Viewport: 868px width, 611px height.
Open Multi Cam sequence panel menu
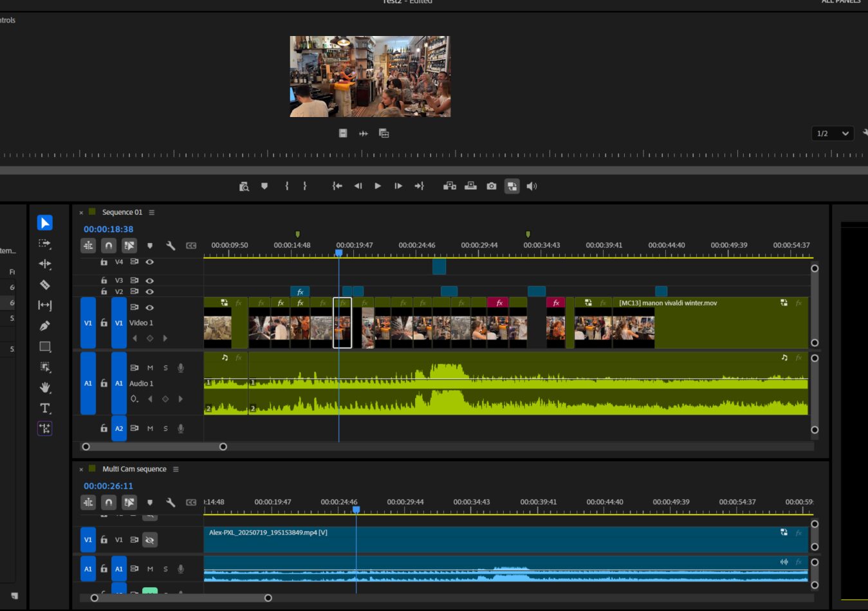point(176,469)
